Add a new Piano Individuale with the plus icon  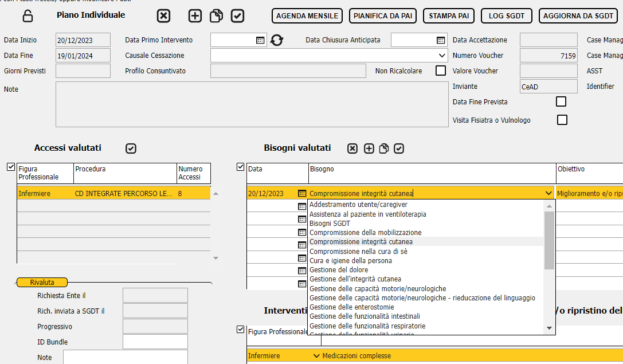[x=195, y=16]
